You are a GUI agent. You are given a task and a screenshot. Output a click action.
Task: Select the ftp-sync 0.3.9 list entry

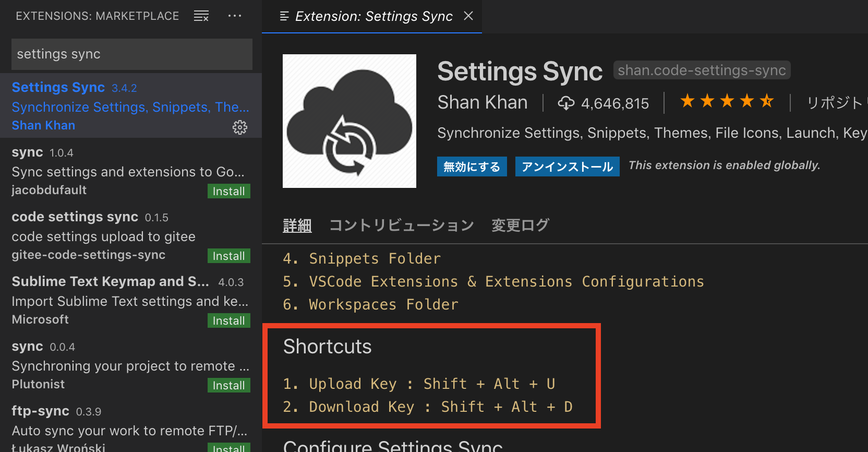tap(131, 424)
